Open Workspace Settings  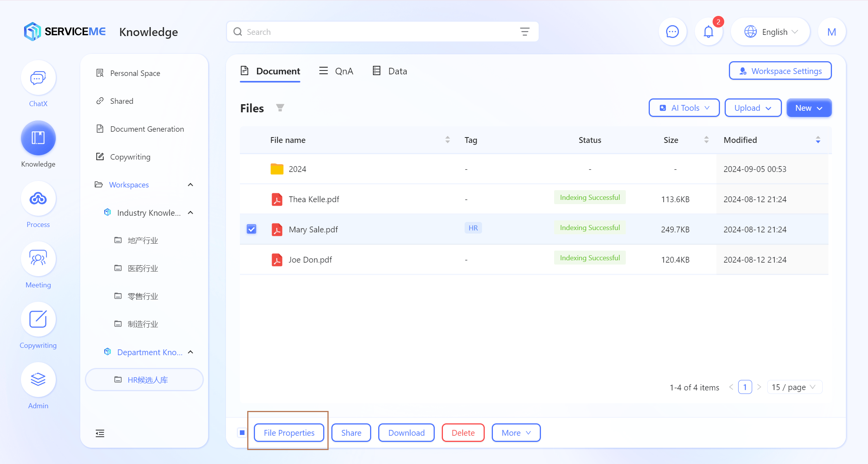tap(780, 71)
